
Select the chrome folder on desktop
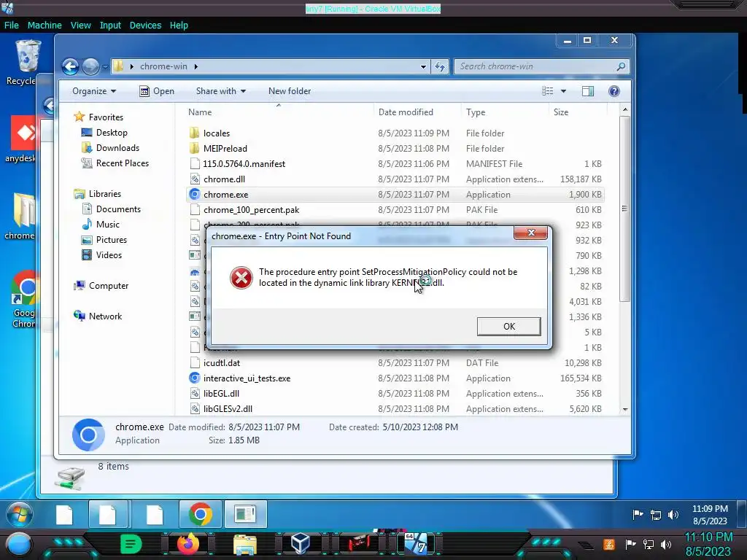click(21, 216)
